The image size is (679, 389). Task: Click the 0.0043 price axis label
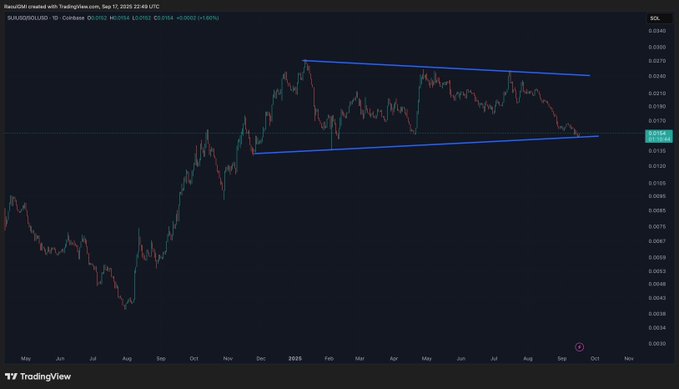(656, 298)
